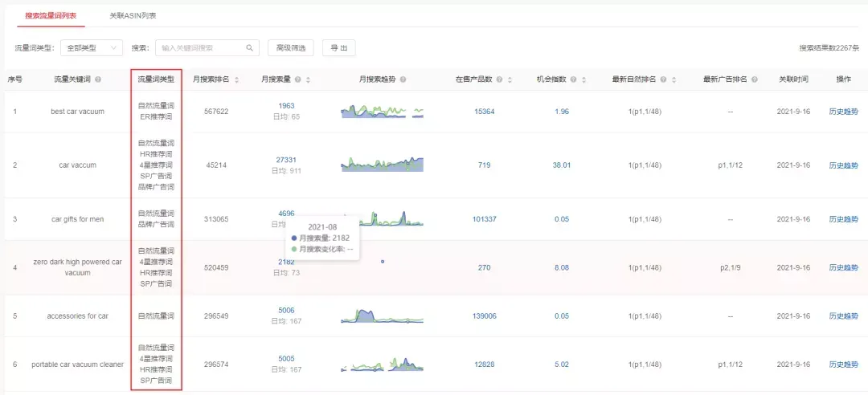
Task: Open 历史趋势 for zero dark high powered row
Action: click(844, 268)
